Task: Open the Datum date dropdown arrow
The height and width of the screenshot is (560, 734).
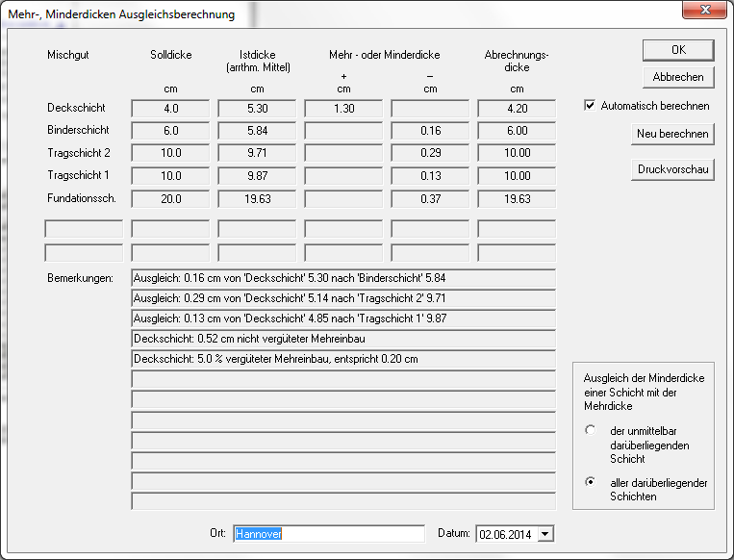Action: tap(546, 534)
